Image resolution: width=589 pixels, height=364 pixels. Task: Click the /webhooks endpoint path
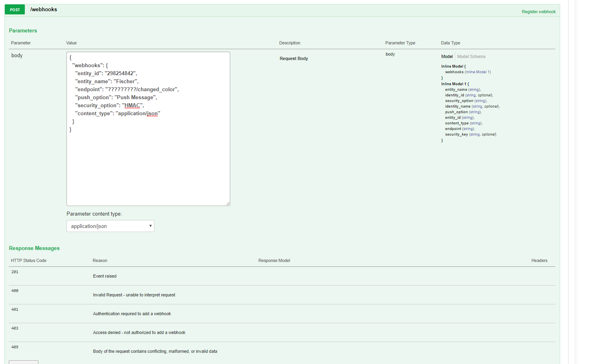click(44, 10)
